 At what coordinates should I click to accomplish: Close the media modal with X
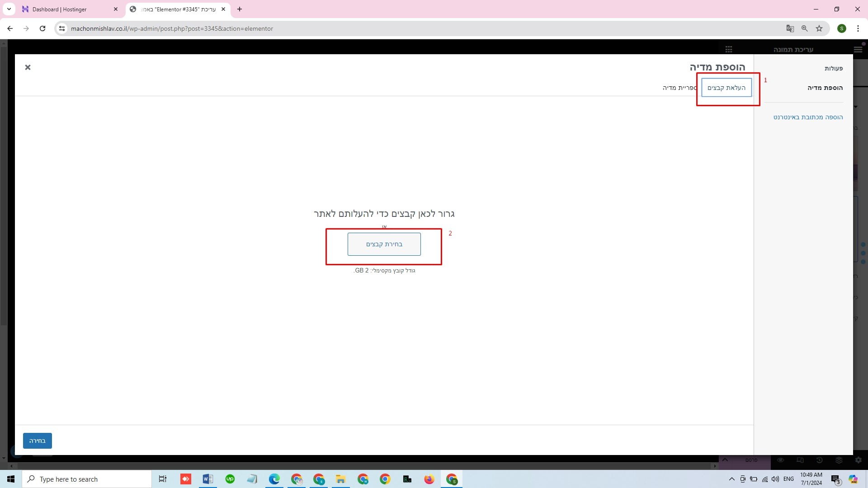28,67
